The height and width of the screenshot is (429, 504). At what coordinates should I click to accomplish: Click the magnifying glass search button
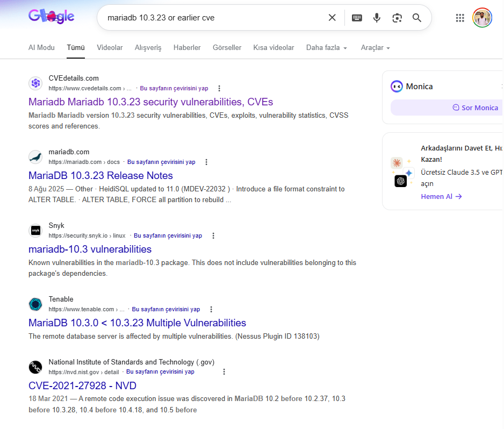pos(417,18)
